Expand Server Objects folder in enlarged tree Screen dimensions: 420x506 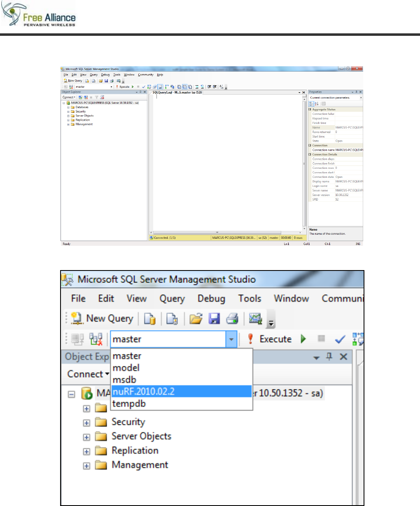86,437
